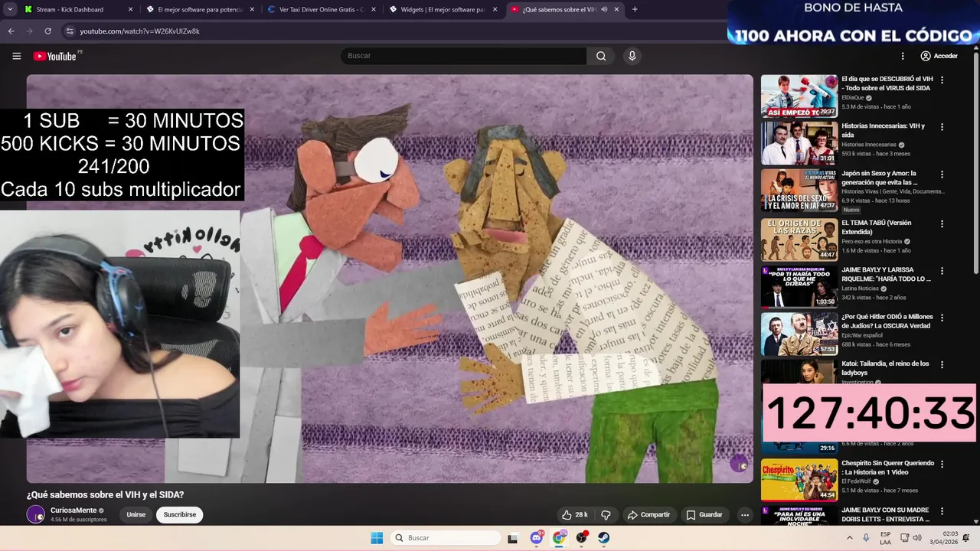The height and width of the screenshot is (551, 980).
Task: Open options menu for JAIME BAYLY Y LARISSA
Action: coord(942,271)
